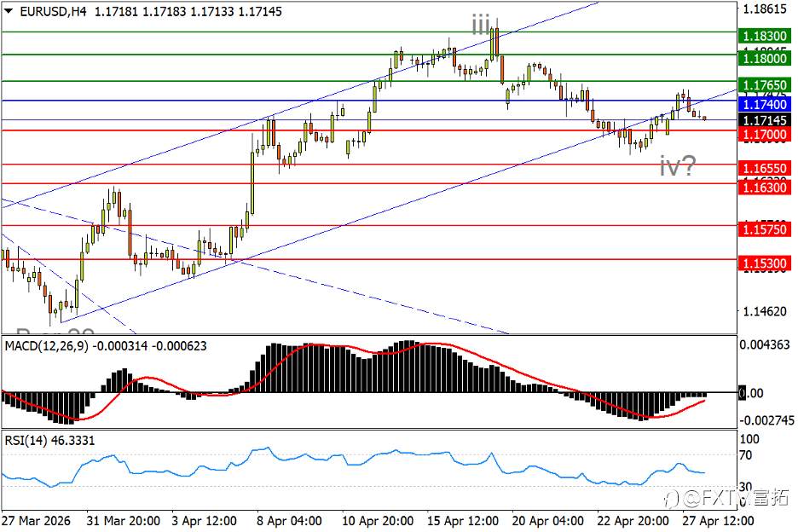The width and height of the screenshot is (798, 532).
Task: Click the 1.17650 green price label
Action: (x=764, y=84)
